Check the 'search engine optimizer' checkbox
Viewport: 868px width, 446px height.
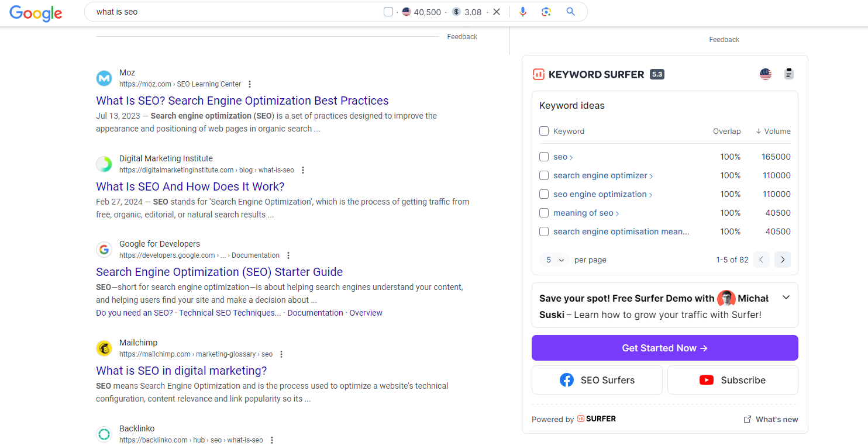(544, 175)
